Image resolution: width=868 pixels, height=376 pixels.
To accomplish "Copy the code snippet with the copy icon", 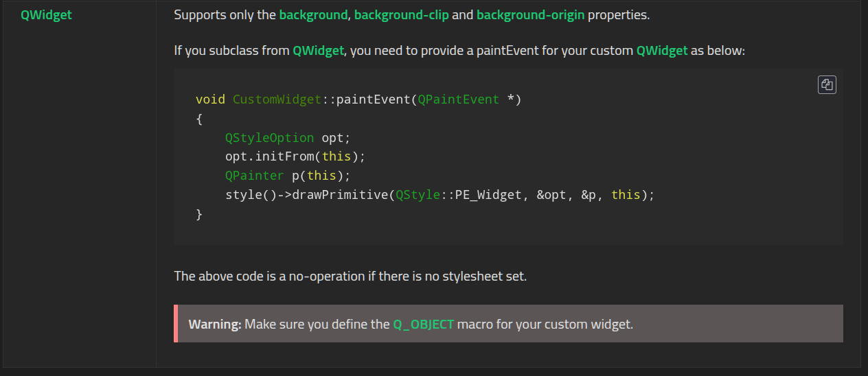I will coord(827,84).
